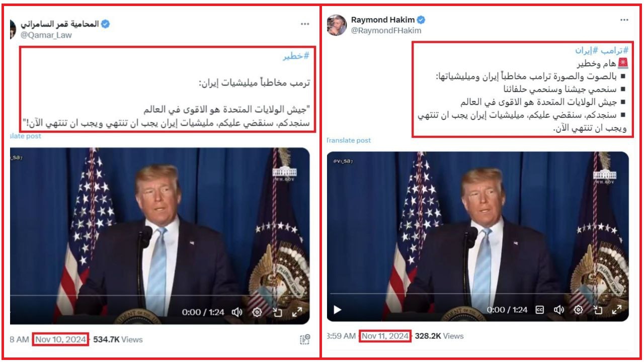Toggle picture-in-picture on right video
Screen dimensions: 644x362
pos(597,310)
